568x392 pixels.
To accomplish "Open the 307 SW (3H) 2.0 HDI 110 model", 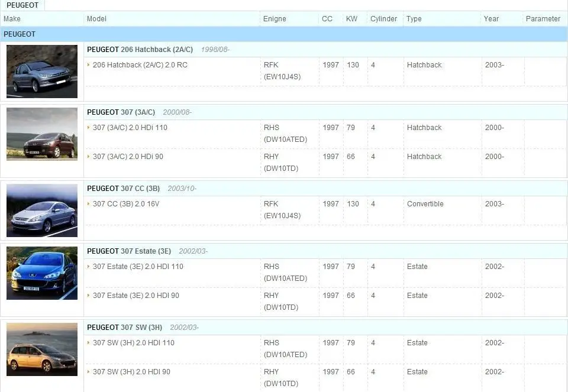I will (x=134, y=343).
